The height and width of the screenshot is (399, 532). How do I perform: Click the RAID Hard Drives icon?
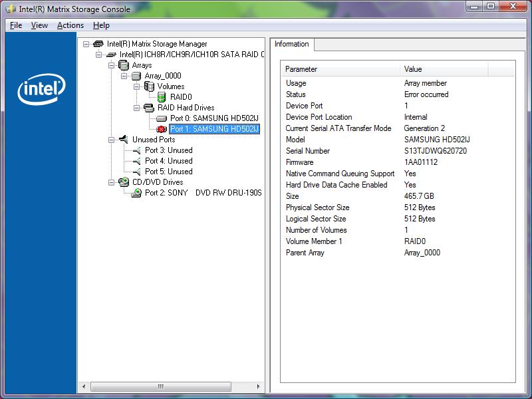pos(149,108)
